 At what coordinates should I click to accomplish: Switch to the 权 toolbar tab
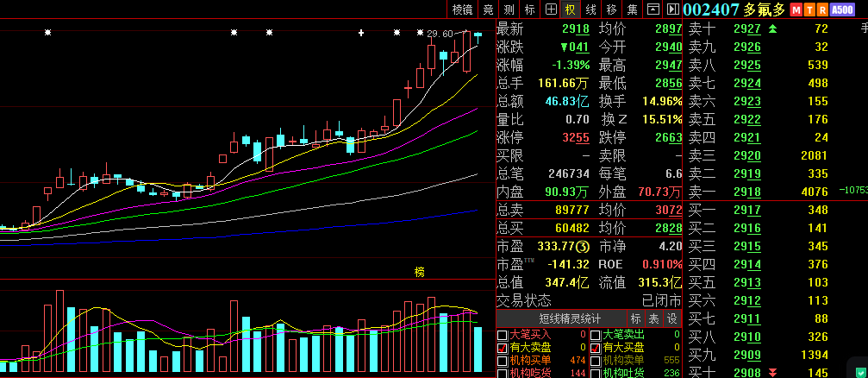point(570,9)
